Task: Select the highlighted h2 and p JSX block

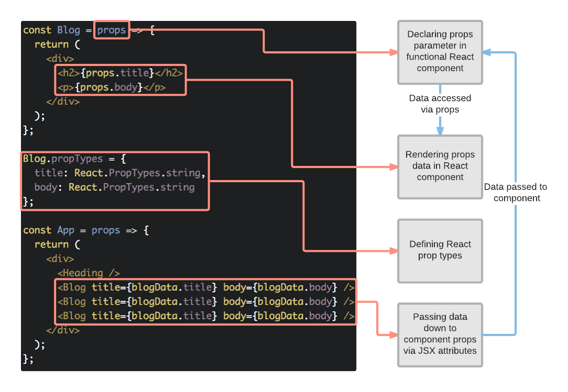Action: pos(121,80)
